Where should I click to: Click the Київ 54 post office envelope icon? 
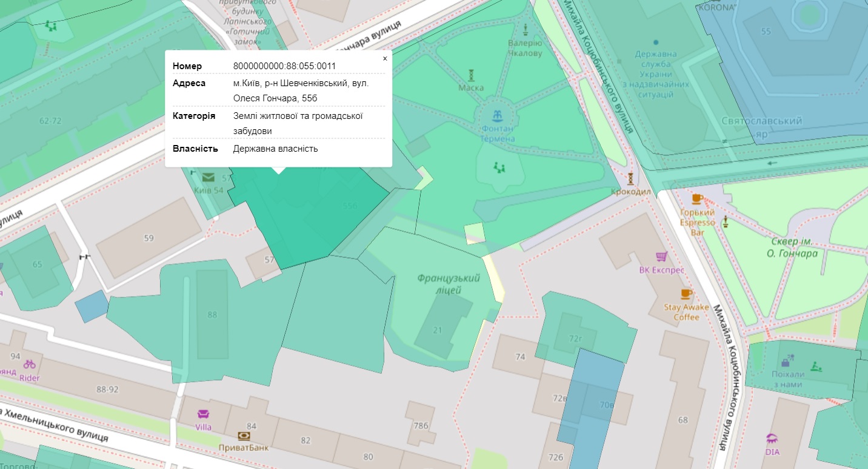tap(209, 177)
